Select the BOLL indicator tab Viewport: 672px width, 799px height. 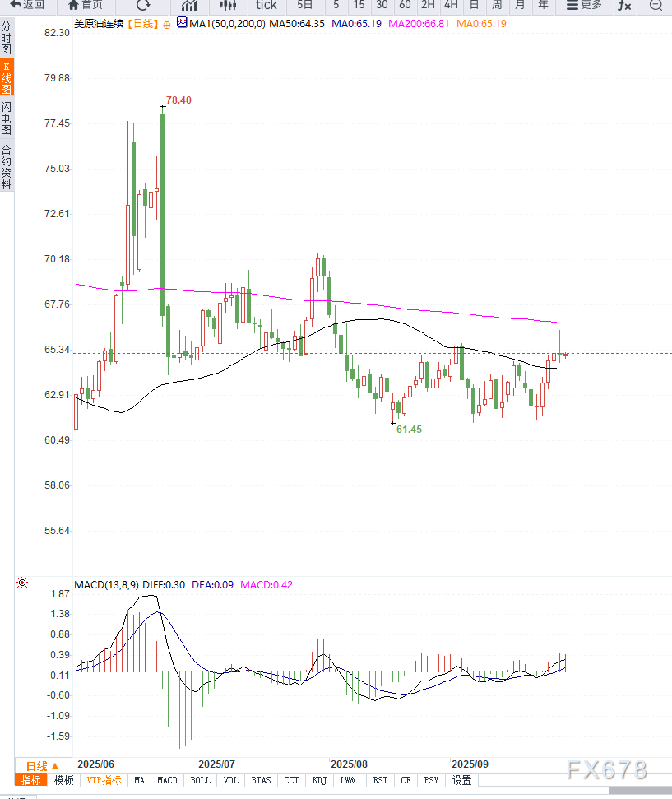[200, 780]
